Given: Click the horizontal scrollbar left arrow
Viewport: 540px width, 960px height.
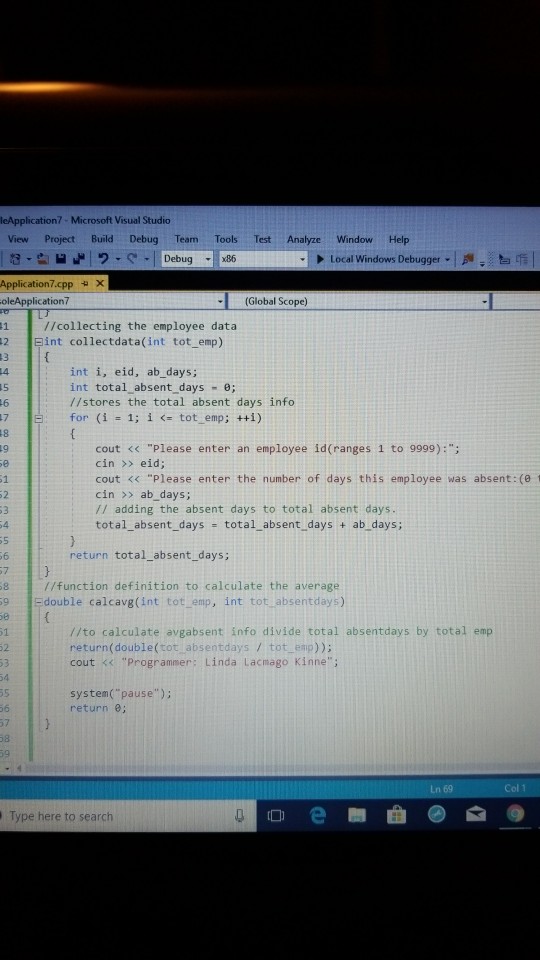Looking at the screenshot, I should pos(19,767).
